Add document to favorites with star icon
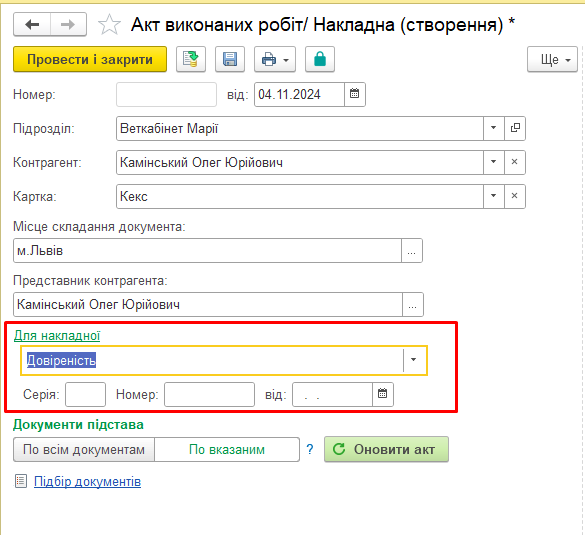The height and width of the screenshot is (535, 585). click(x=109, y=25)
